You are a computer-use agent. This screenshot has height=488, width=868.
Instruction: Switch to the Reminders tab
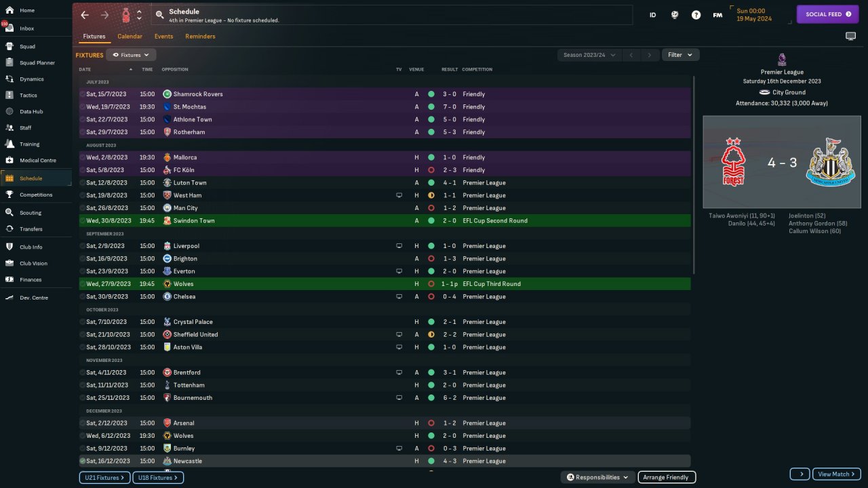(x=200, y=37)
